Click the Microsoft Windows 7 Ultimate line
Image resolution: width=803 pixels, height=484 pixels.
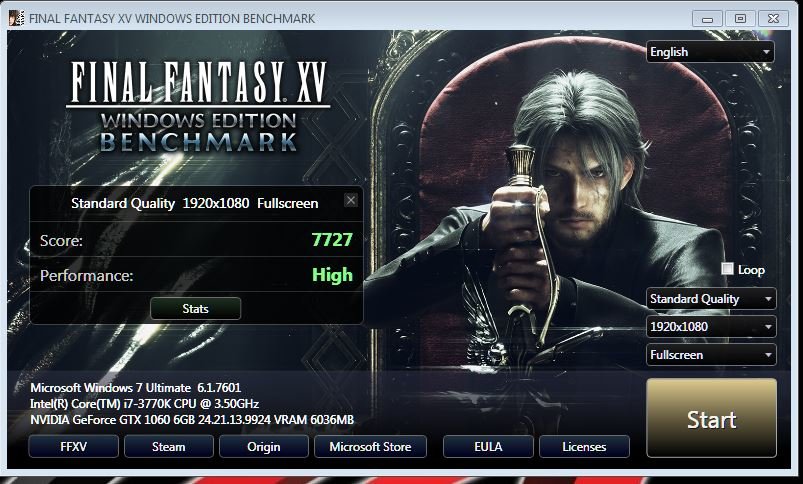click(135, 387)
